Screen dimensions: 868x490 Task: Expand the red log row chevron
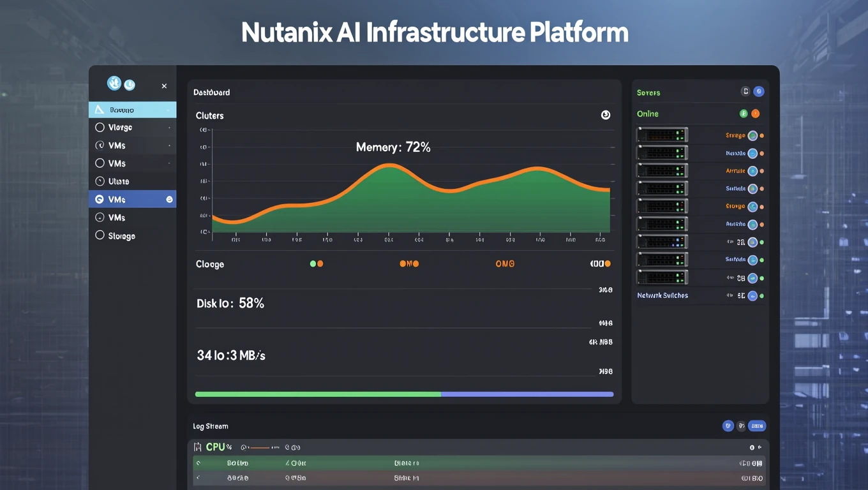pos(198,477)
